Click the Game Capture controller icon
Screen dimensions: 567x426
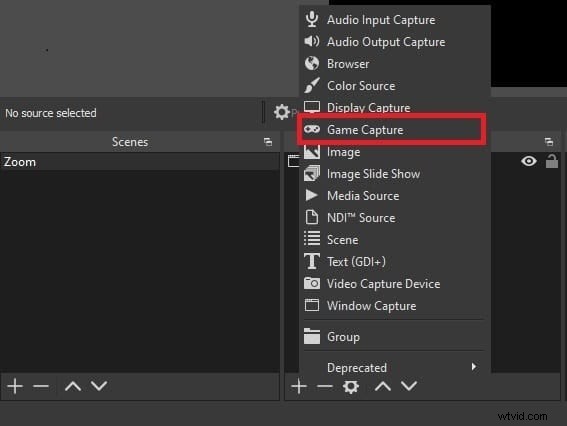click(x=312, y=129)
